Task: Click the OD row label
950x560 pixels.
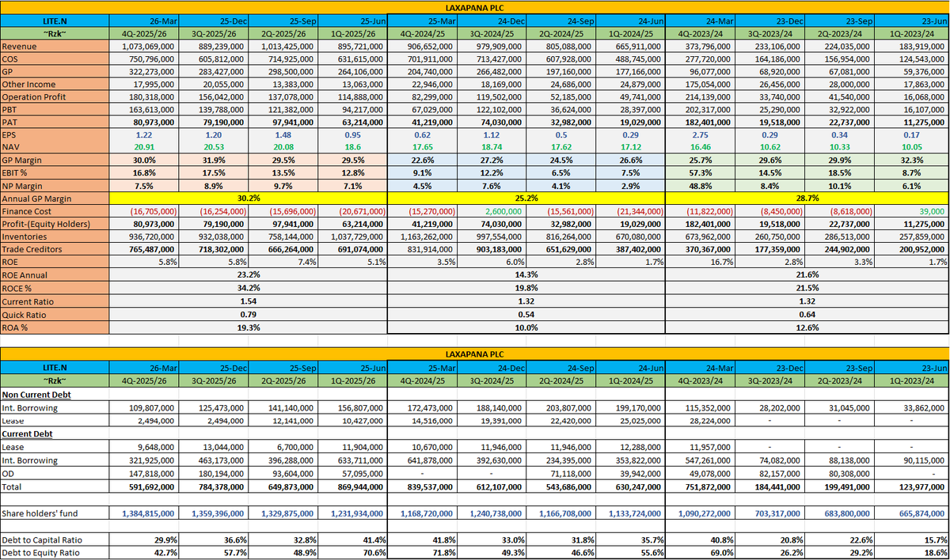Action: (9, 473)
